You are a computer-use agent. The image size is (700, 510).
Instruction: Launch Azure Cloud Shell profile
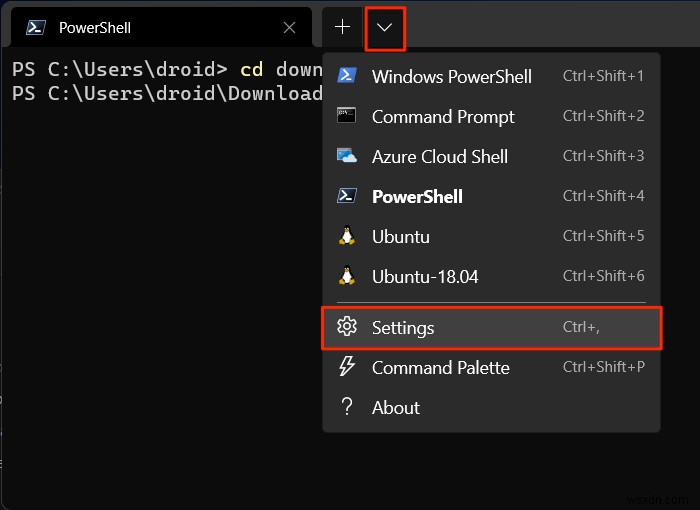[440, 157]
